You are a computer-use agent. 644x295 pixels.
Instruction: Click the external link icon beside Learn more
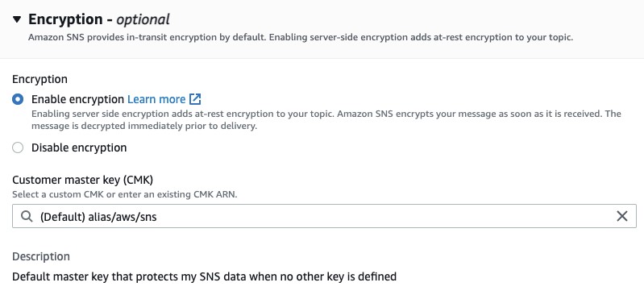click(x=195, y=99)
